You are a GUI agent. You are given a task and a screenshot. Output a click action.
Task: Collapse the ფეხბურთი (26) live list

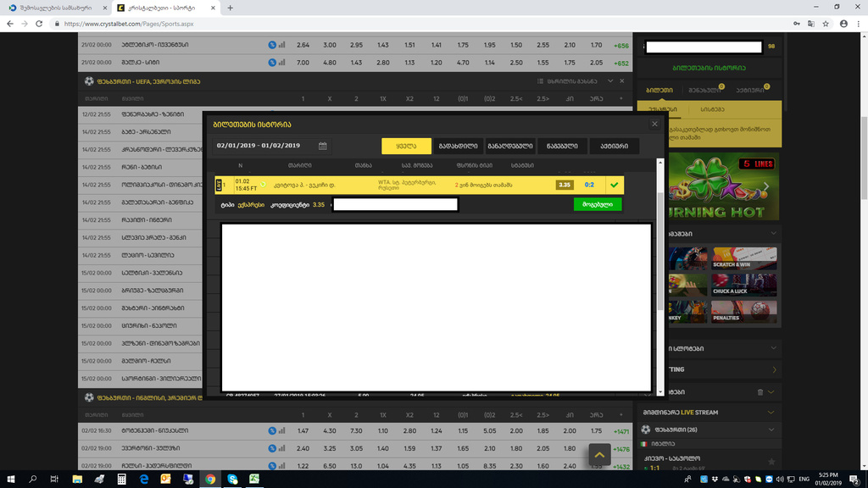point(771,430)
